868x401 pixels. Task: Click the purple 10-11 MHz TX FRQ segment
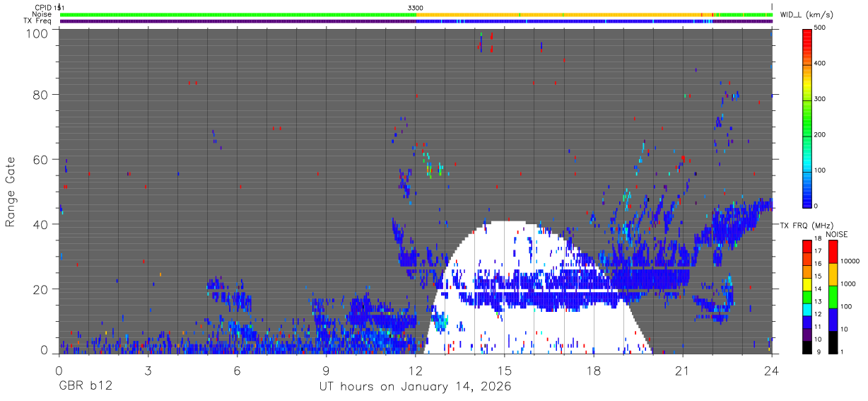(807, 335)
